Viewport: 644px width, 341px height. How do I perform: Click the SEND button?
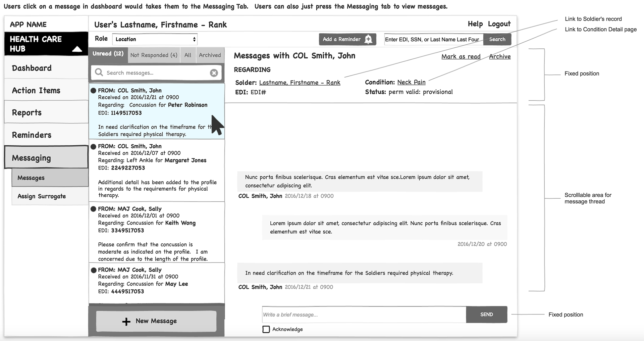click(x=487, y=314)
